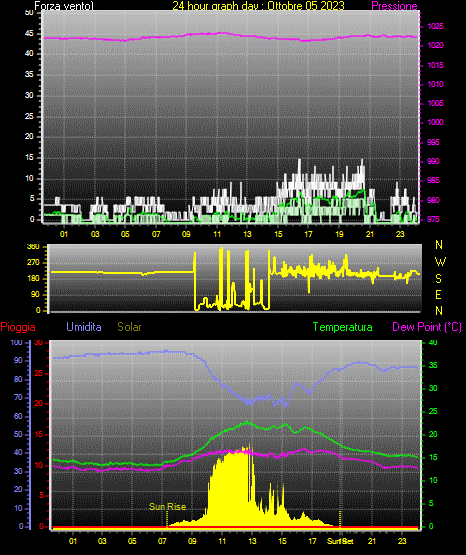Viewport: 466px width, 555px height.
Task: Click the W compass direction label
Action: point(440,262)
